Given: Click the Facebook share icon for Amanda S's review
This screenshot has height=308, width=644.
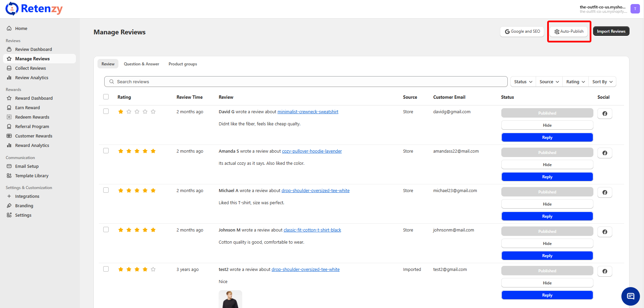Looking at the screenshot, I should point(605,153).
